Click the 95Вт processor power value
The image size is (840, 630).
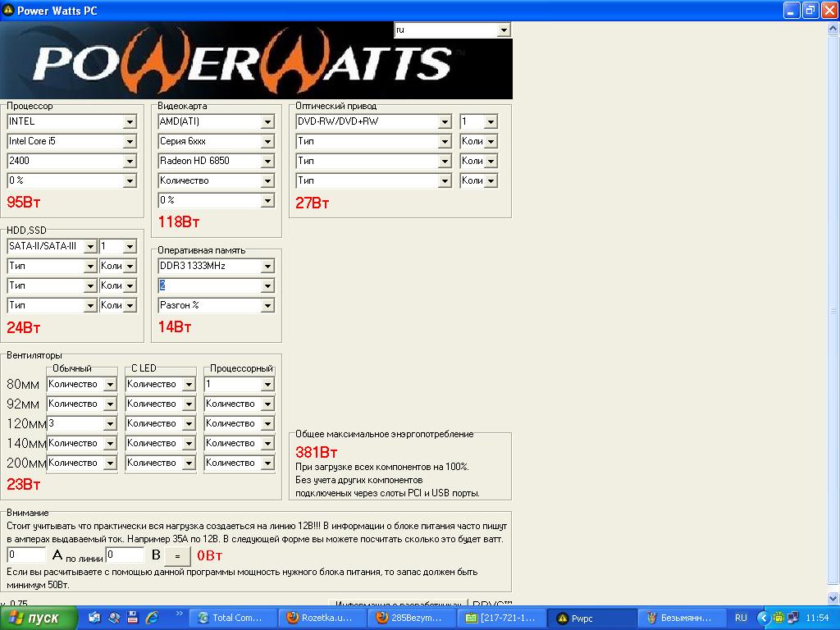pos(24,203)
